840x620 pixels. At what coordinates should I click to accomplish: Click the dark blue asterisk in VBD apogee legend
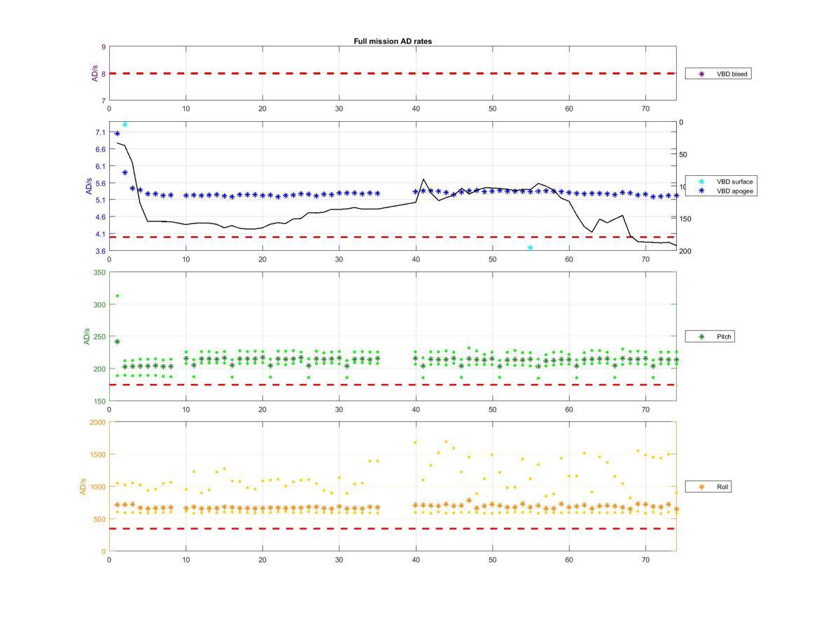(701, 191)
